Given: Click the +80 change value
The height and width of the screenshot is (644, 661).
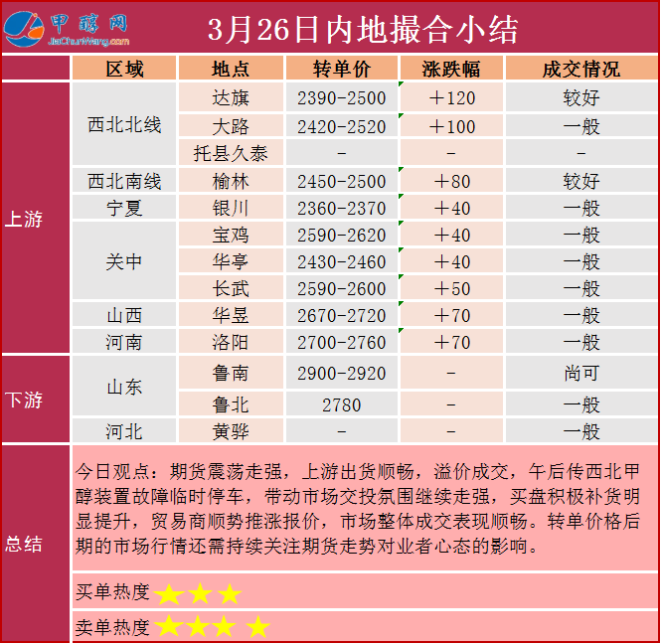Looking at the screenshot, I should tap(451, 181).
